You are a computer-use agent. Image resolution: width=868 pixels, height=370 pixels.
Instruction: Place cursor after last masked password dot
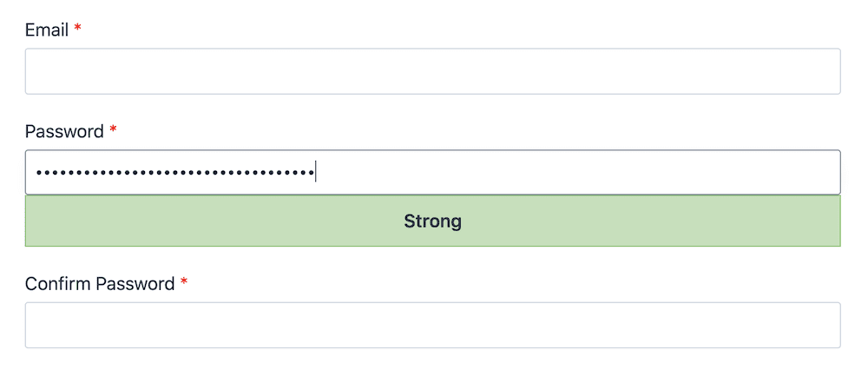[x=314, y=173]
